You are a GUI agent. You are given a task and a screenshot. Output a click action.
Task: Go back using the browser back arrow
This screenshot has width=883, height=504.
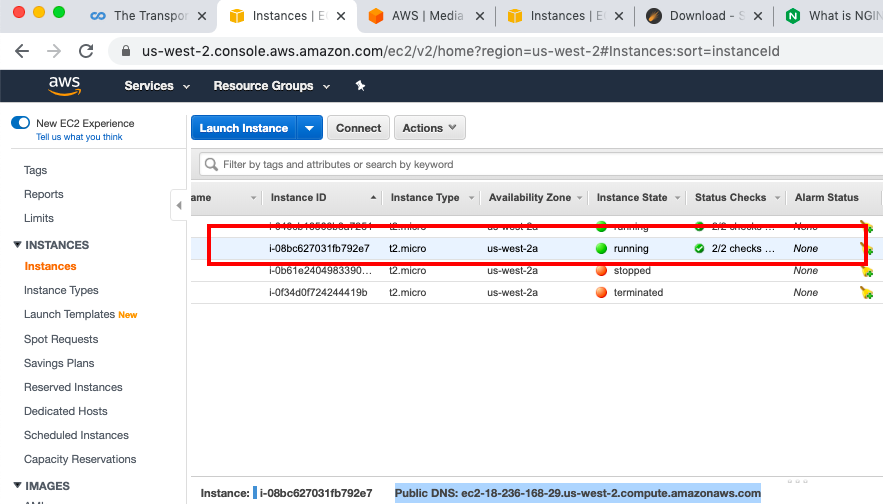click(x=22, y=51)
